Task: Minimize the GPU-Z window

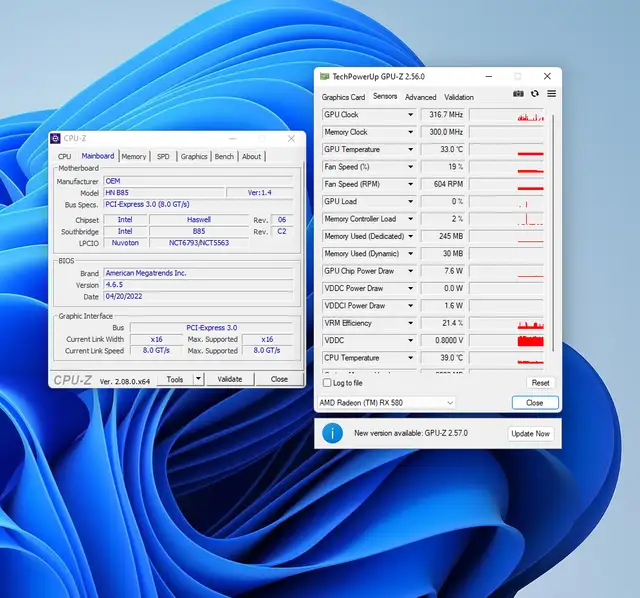Action: tap(489, 76)
